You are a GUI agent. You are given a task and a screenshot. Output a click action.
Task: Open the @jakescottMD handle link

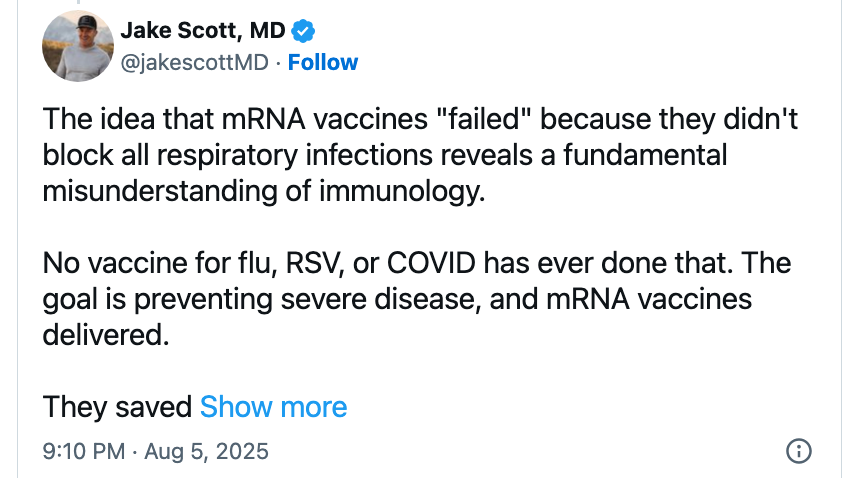tap(194, 63)
